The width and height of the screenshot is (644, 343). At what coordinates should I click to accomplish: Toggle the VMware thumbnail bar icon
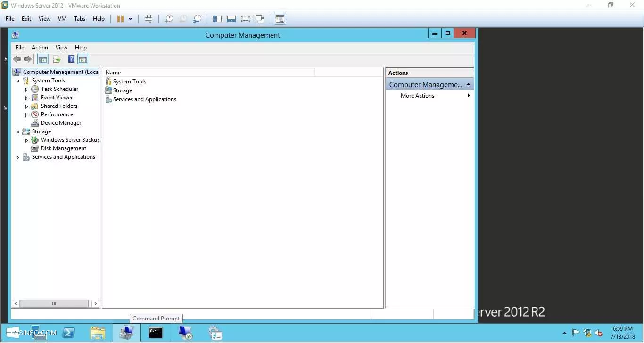click(231, 19)
